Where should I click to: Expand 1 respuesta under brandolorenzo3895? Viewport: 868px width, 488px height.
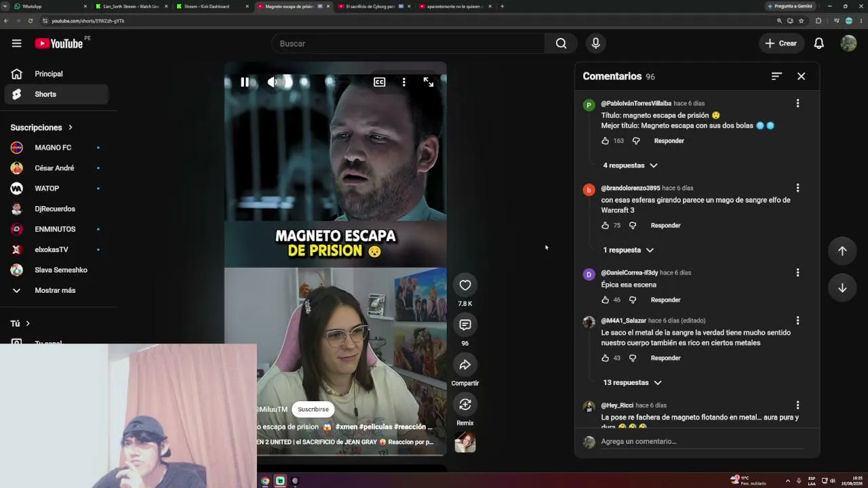[628, 250]
